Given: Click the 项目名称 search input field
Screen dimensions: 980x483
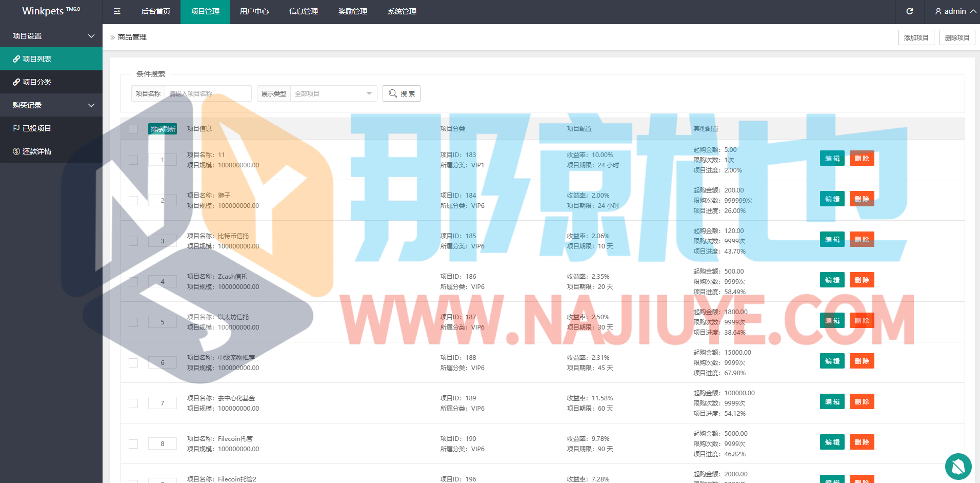Looking at the screenshot, I should coord(208,93).
